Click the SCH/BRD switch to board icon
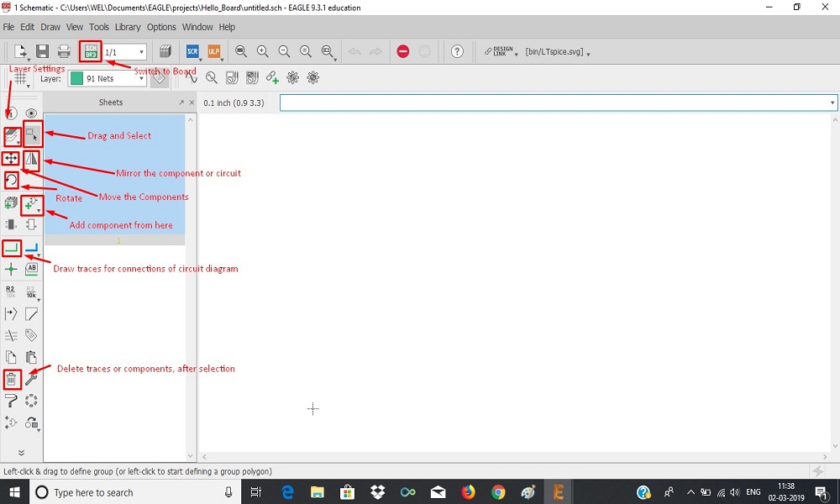Viewport: 840px width, 504px height. 91,51
